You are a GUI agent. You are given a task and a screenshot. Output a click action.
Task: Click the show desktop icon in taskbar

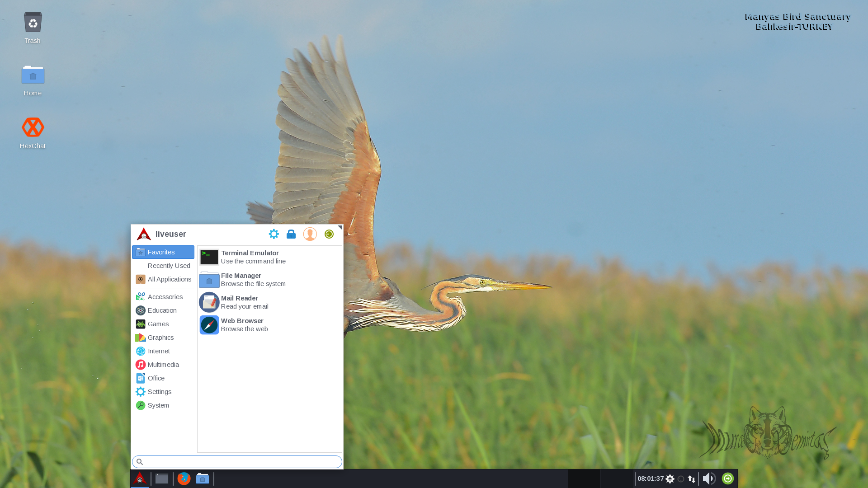pos(162,479)
